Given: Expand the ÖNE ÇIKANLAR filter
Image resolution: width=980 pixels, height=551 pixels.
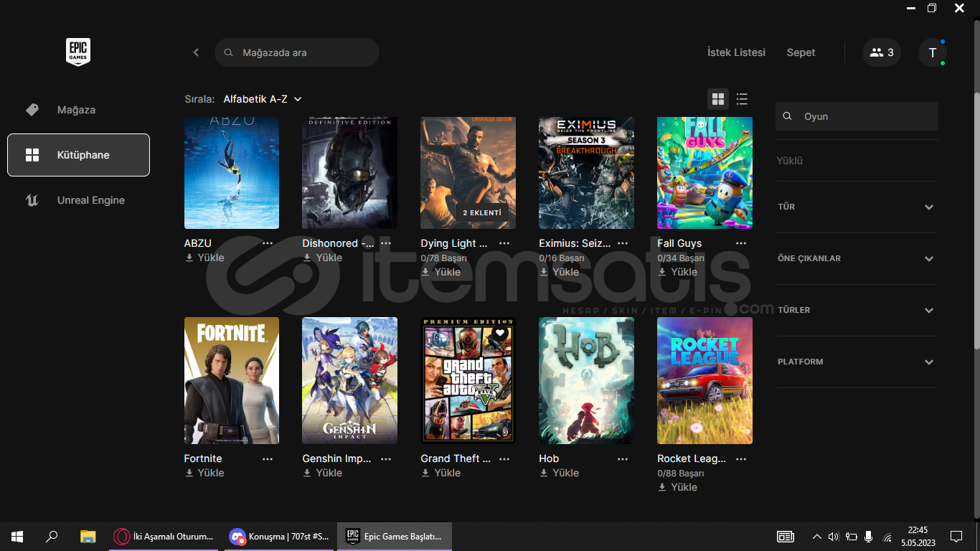Looking at the screenshot, I should [x=857, y=258].
